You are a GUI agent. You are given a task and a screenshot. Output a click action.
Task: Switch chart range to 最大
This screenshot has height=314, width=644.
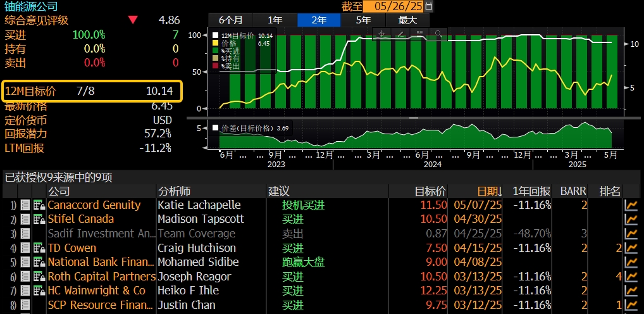coord(407,20)
